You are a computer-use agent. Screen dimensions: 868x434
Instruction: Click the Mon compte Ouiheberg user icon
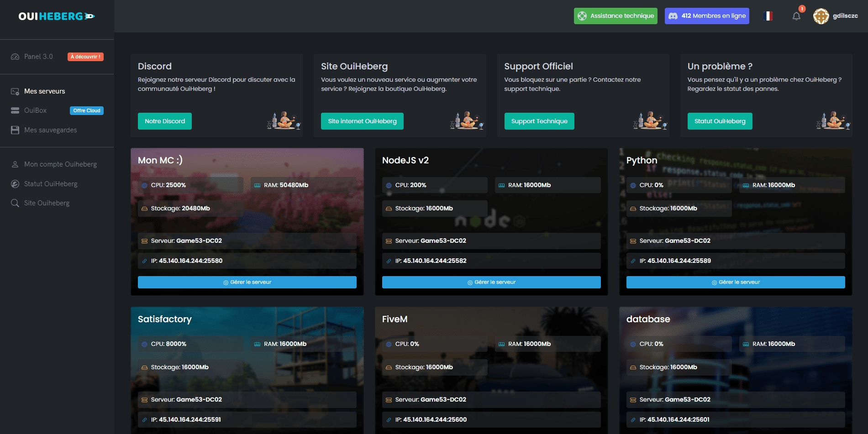tap(15, 164)
